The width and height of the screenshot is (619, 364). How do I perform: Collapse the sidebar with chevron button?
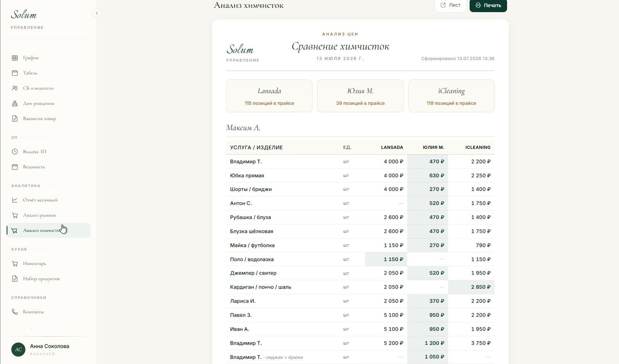click(97, 14)
